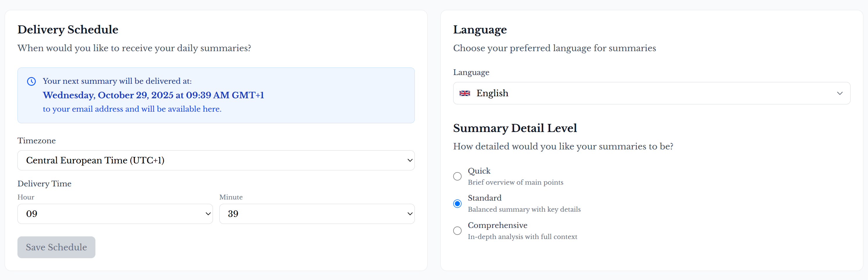Select the Comprehensive summary detail level
868x280 pixels.
[457, 231]
